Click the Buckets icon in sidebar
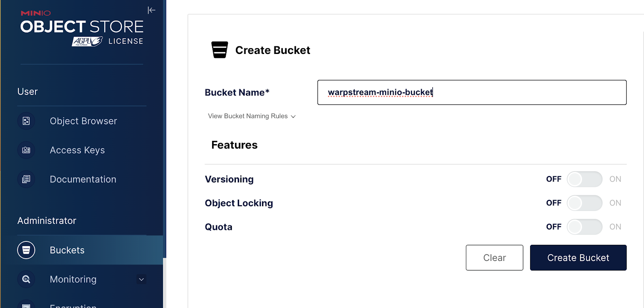644x308 pixels. pyautogui.click(x=26, y=250)
